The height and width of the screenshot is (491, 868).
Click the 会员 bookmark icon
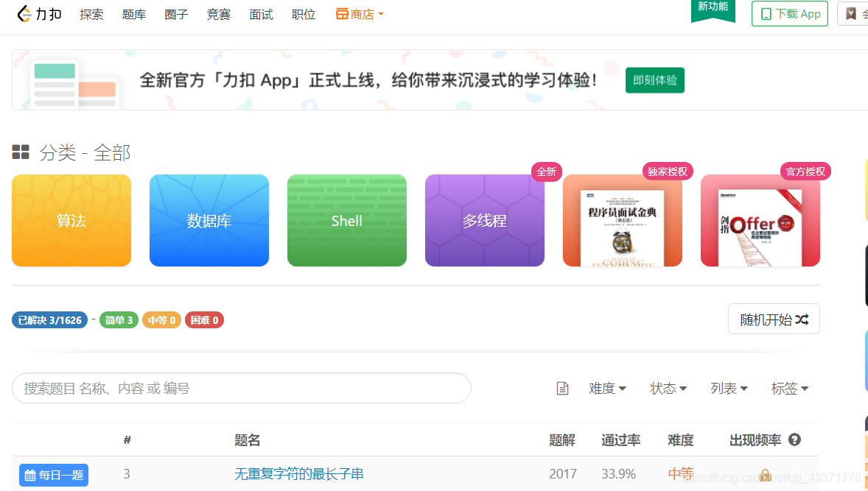tap(851, 13)
